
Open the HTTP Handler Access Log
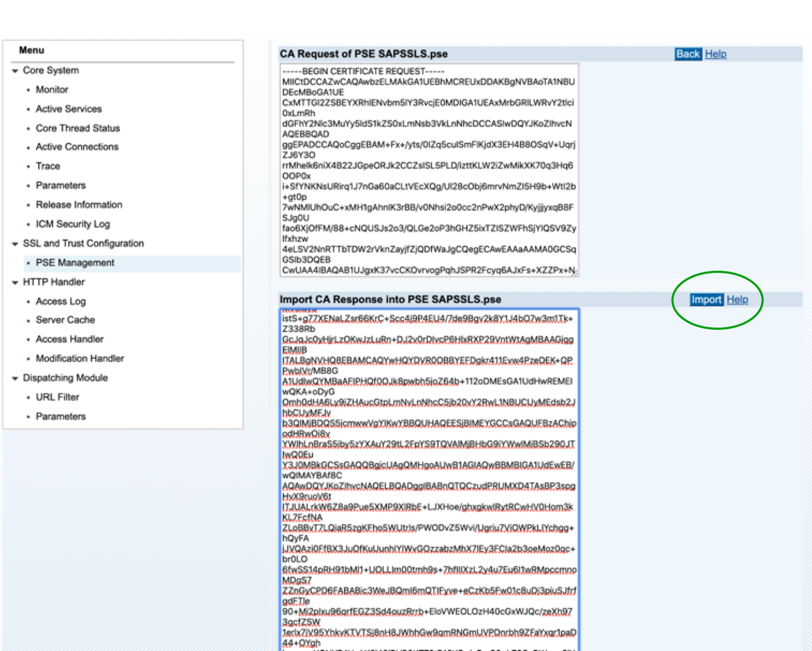(60, 301)
